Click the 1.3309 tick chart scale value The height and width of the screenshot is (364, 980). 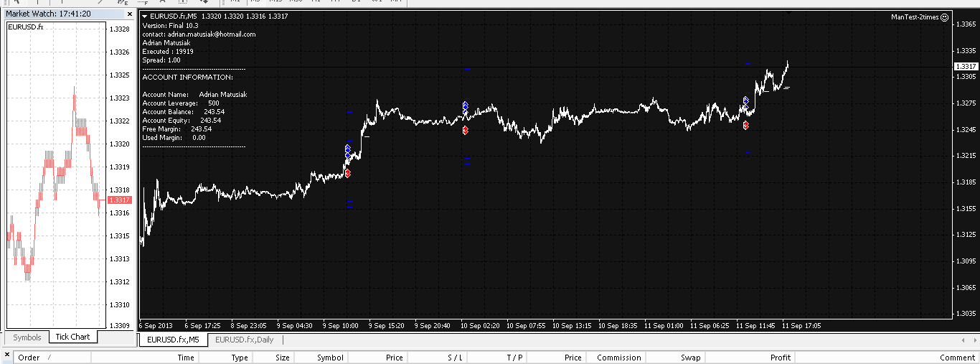pyautogui.click(x=120, y=325)
